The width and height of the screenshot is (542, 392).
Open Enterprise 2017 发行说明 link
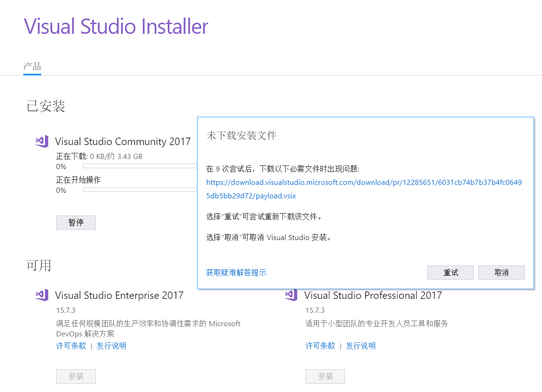[x=111, y=346]
